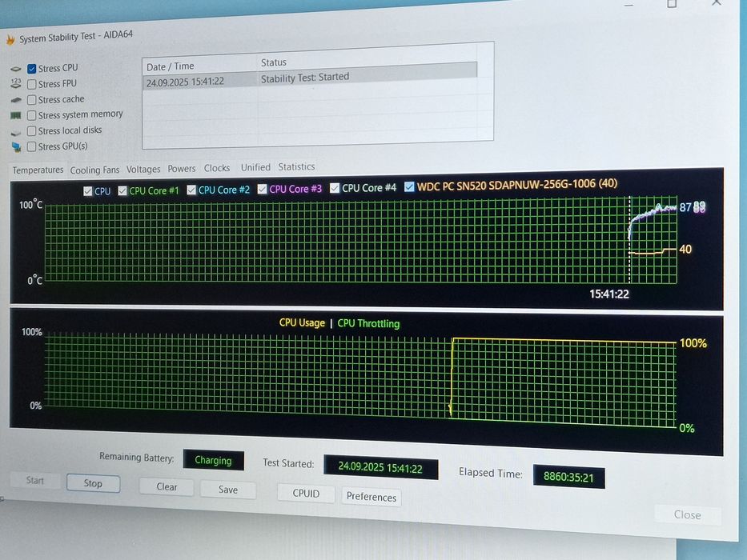Click the Clear button
This screenshot has height=560, width=747.
click(x=167, y=486)
